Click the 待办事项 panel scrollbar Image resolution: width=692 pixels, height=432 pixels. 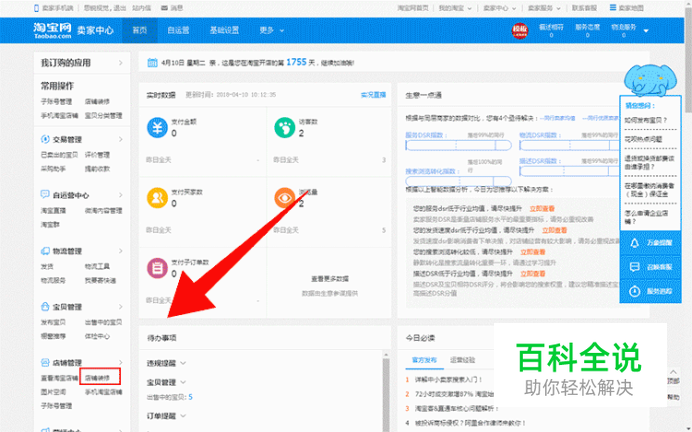click(386, 391)
